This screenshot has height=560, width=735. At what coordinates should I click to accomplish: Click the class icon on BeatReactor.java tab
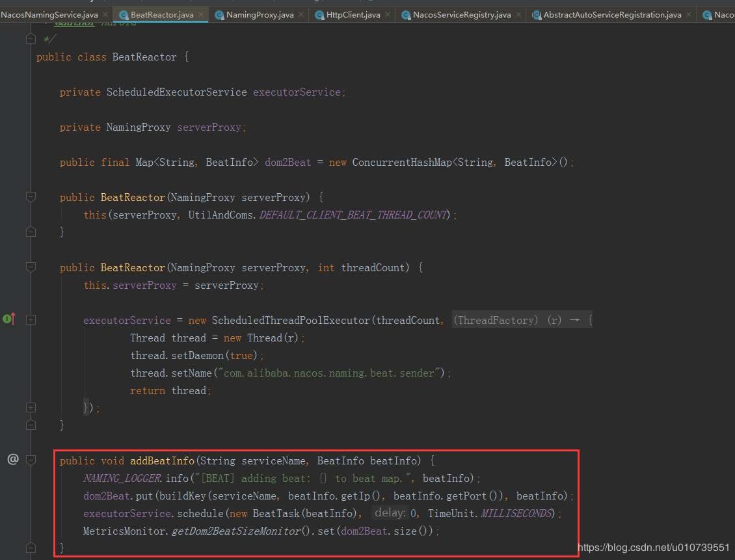(124, 15)
